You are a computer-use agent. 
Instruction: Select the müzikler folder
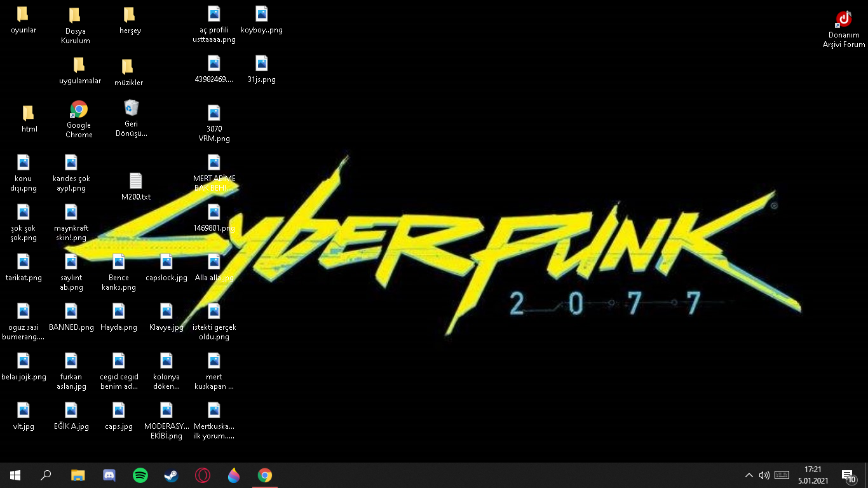tap(128, 72)
